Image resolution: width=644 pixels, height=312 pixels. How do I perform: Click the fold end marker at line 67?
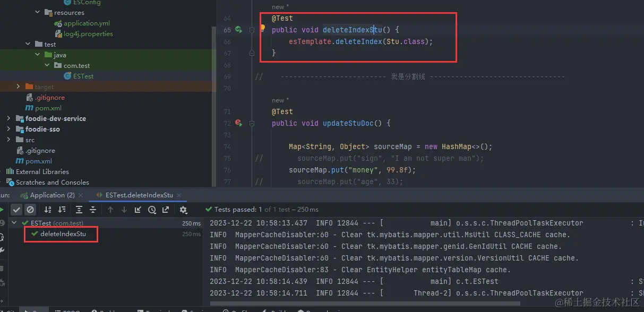tap(252, 53)
